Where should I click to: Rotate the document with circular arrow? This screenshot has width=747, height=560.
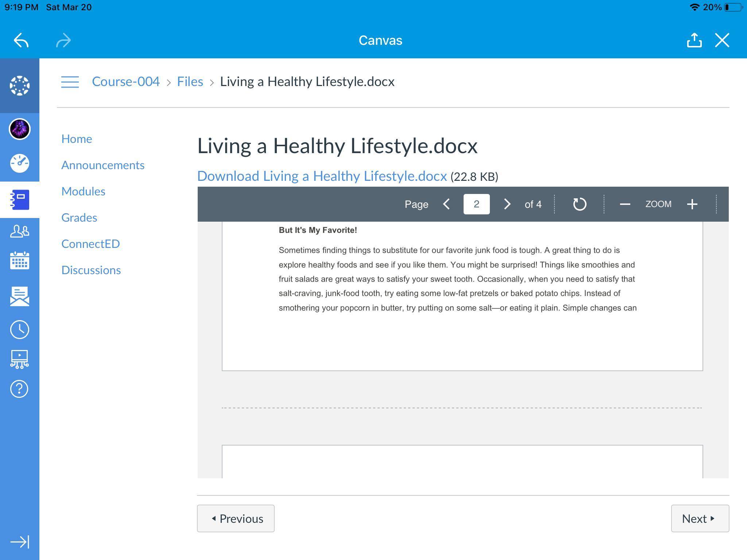point(580,204)
